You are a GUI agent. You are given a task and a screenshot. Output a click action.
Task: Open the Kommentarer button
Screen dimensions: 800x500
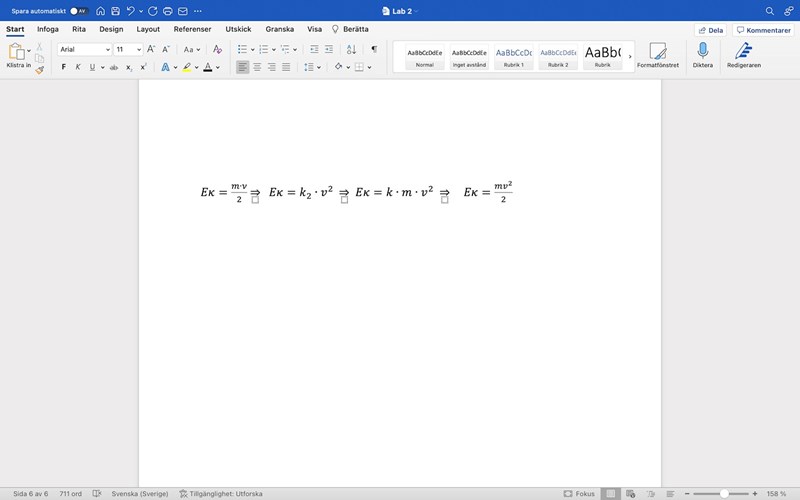pyautogui.click(x=763, y=30)
